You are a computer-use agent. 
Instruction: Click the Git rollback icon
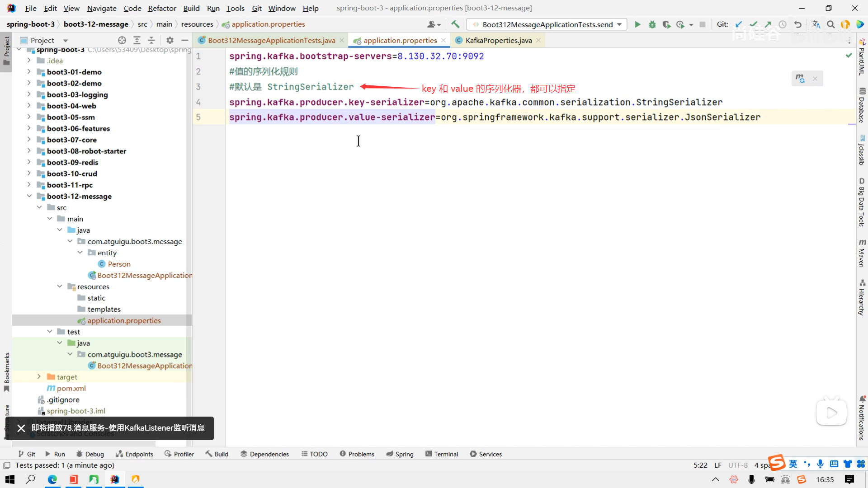click(798, 24)
